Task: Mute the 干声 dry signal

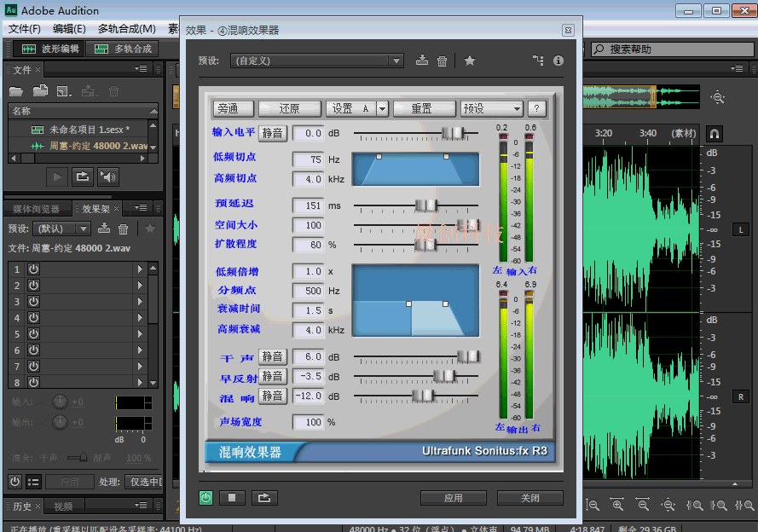Action: 273,356
